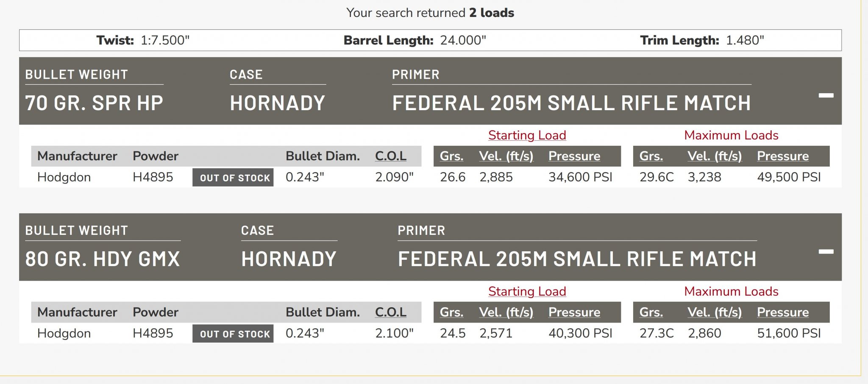Screen dimensions: 868x384
Task: Collapse the 80 GR. HDY GMX load section
Action: tap(826, 251)
